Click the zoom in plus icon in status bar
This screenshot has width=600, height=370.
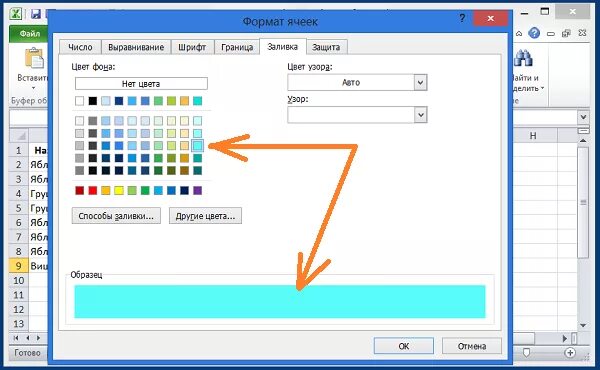pyautogui.click(x=570, y=352)
